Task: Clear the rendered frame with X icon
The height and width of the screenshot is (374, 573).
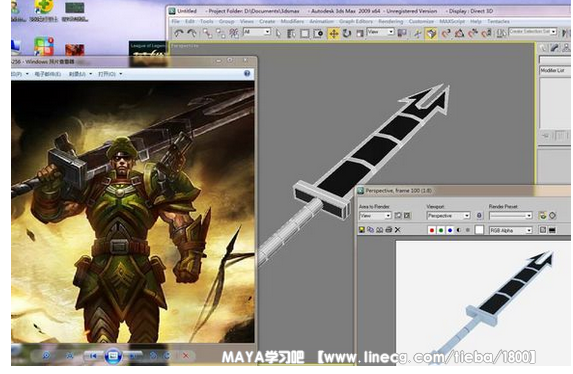Action: 398,230
